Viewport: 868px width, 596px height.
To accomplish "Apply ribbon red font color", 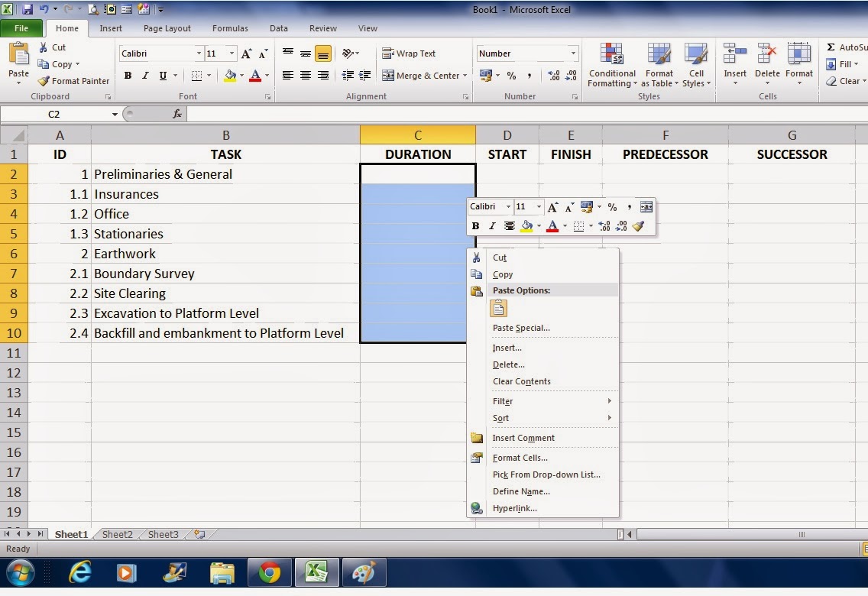I will (x=255, y=76).
